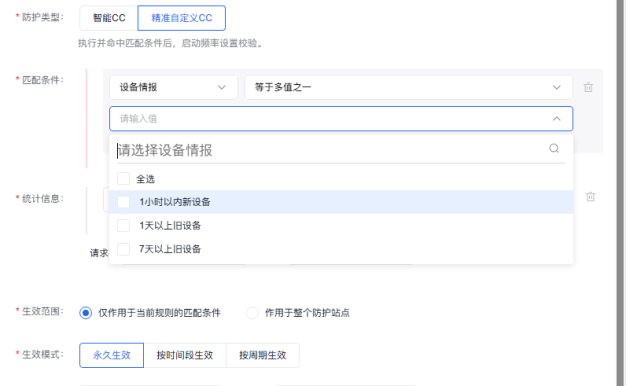Check the 全选 checkbox
626x386 pixels.
click(x=123, y=178)
